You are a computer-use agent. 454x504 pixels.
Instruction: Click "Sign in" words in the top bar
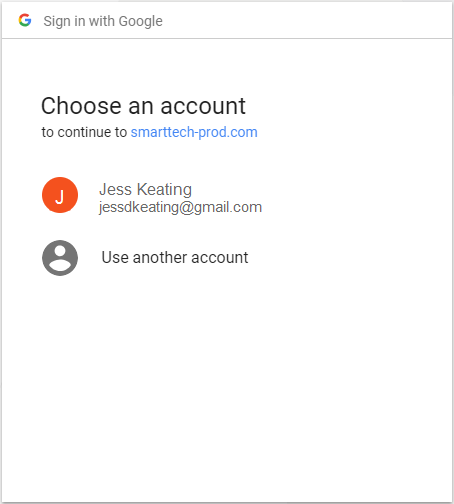tap(64, 21)
